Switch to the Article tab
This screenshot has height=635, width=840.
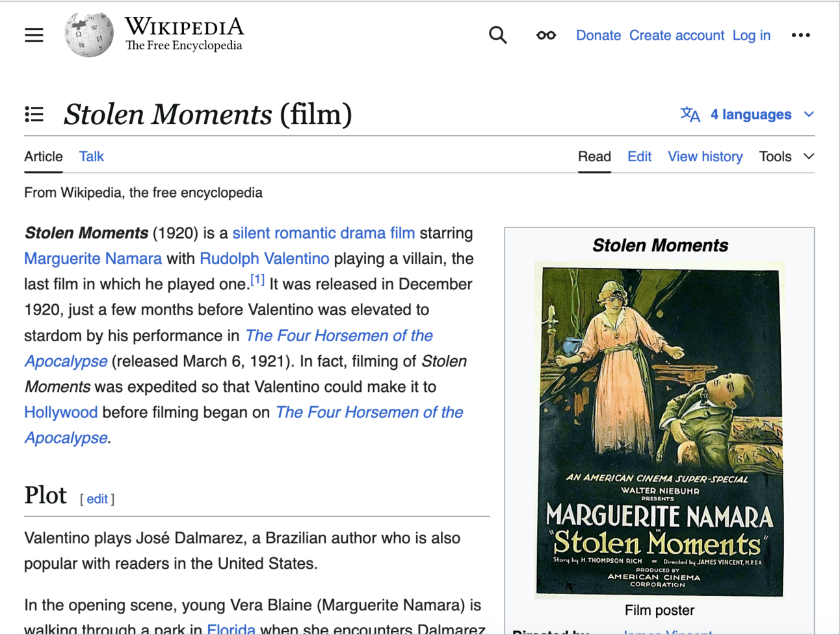coord(44,157)
